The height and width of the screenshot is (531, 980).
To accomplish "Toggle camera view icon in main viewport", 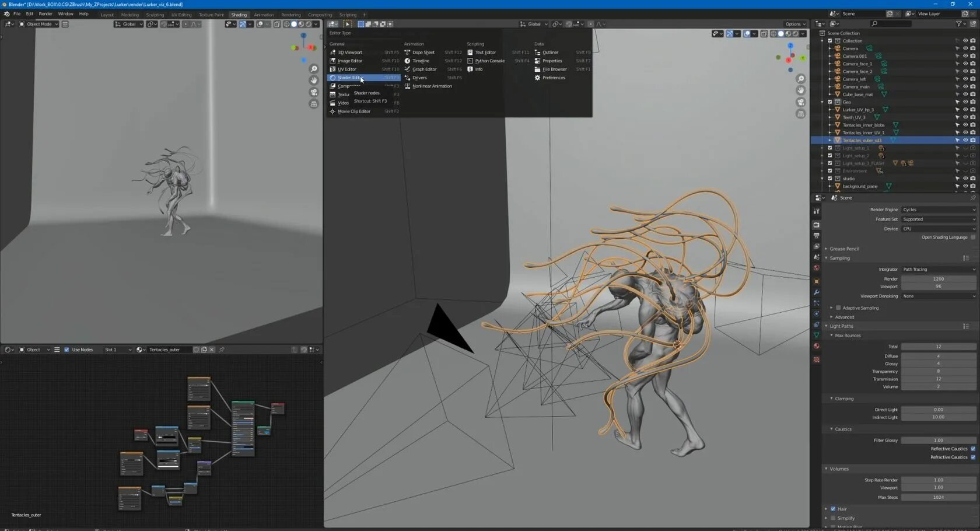I will [x=801, y=102].
